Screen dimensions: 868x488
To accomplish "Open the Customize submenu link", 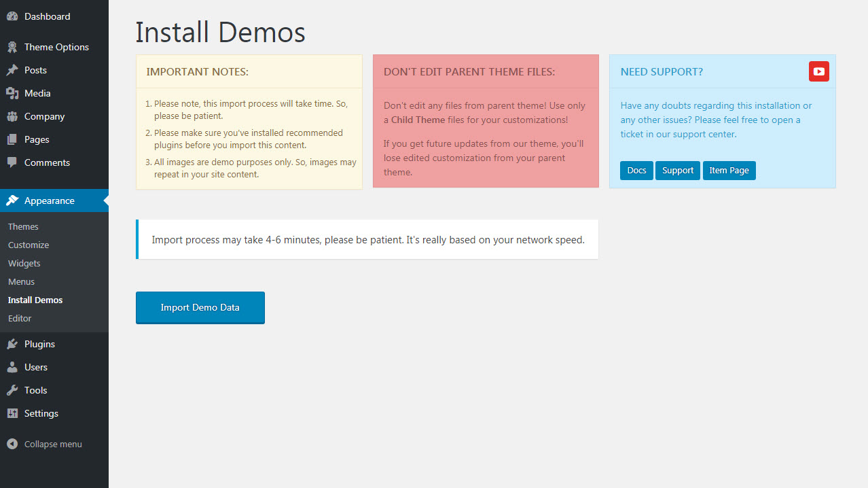I will point(29,245).
